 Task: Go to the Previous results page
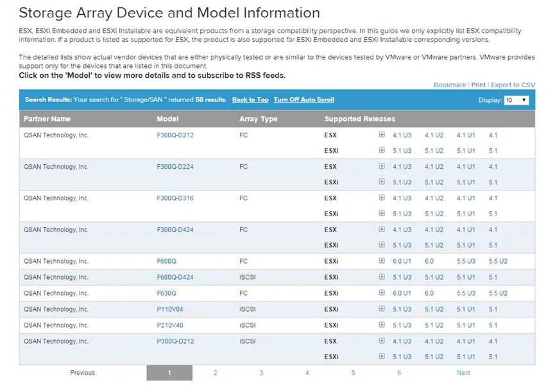83,373
